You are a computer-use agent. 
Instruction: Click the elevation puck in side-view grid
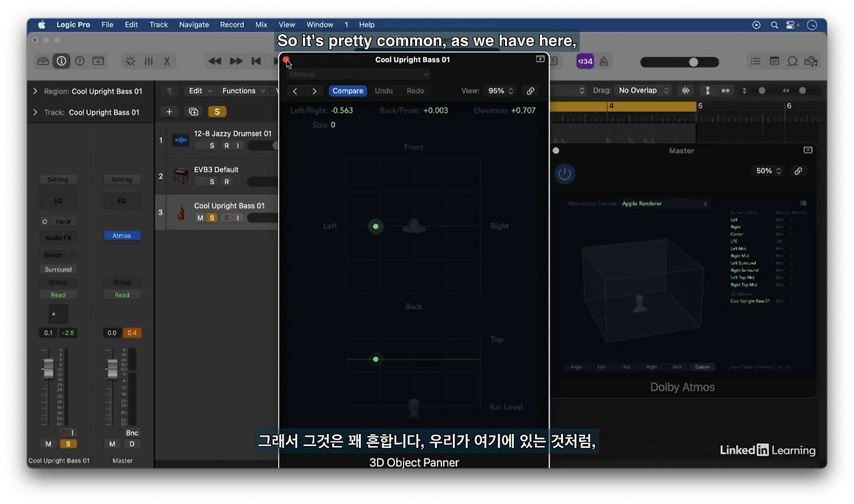click(376, 359)
